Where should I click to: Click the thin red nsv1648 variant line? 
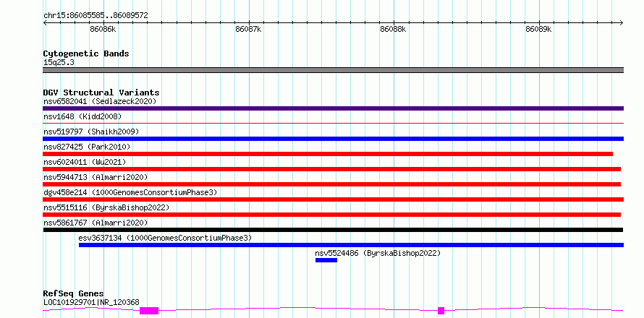(x=333, y=123)
